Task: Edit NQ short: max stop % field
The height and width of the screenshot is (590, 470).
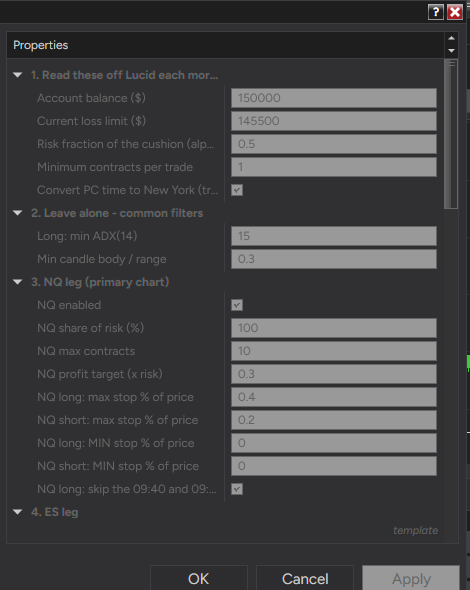Action: [x=334, y=420]
